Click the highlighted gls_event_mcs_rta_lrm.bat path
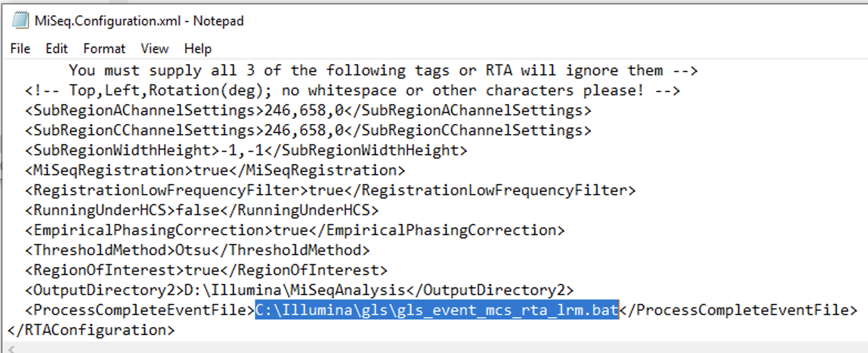868x353 pixels. [x=436, y=310]
